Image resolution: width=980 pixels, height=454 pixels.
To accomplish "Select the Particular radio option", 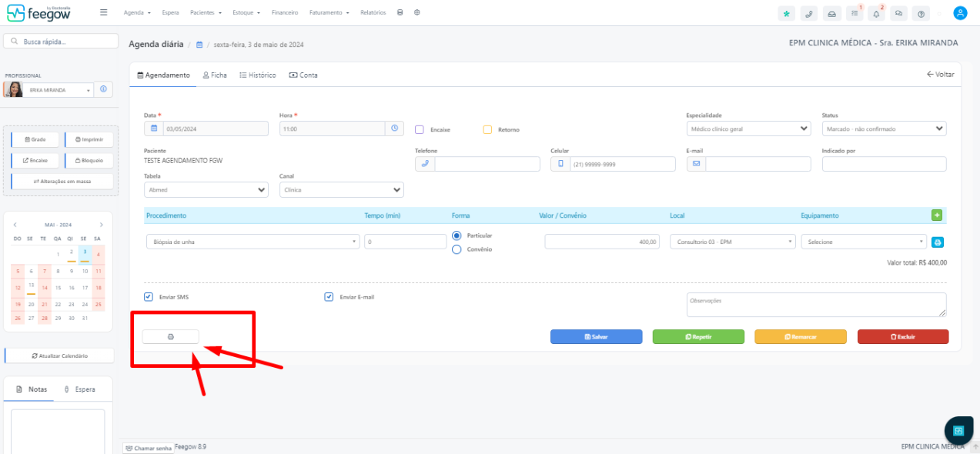I will [x=457, y=235].
